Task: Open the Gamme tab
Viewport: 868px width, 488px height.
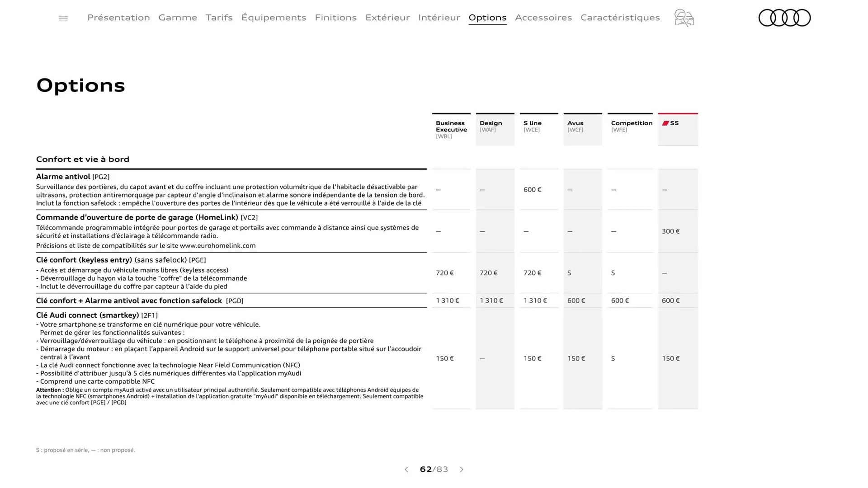Action: 178,18
